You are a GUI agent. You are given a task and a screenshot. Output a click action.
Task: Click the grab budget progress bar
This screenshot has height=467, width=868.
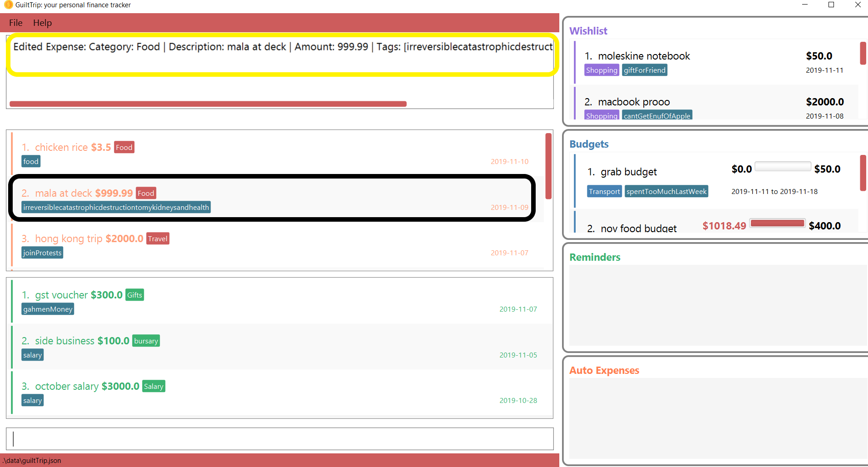(x=783, y=166)
